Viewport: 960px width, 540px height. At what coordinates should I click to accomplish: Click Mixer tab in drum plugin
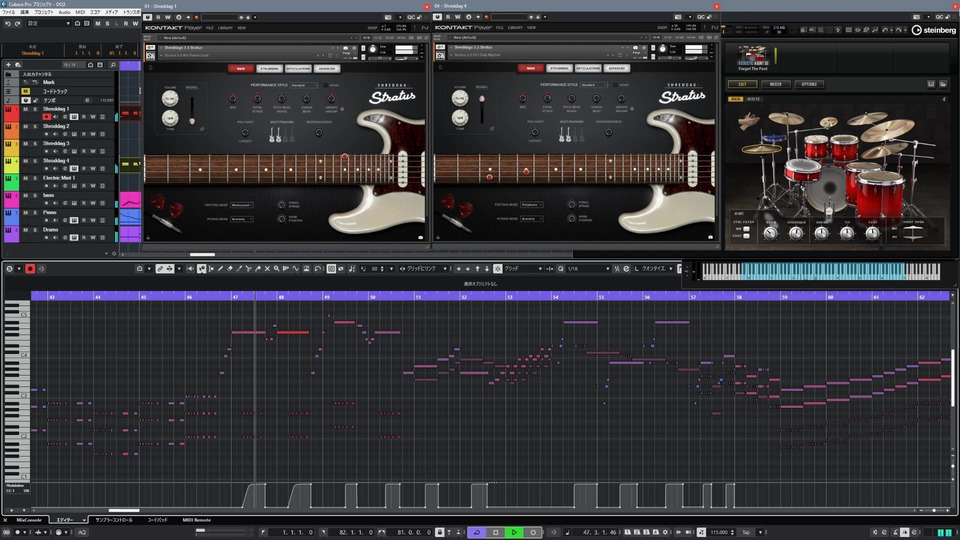click(x=776, y=84)
